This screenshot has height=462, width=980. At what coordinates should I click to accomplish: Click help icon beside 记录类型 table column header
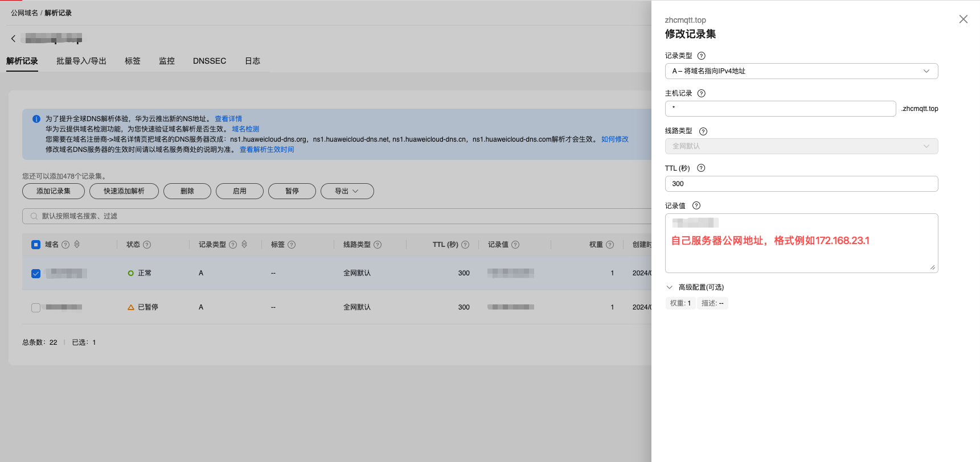(233, 245)
